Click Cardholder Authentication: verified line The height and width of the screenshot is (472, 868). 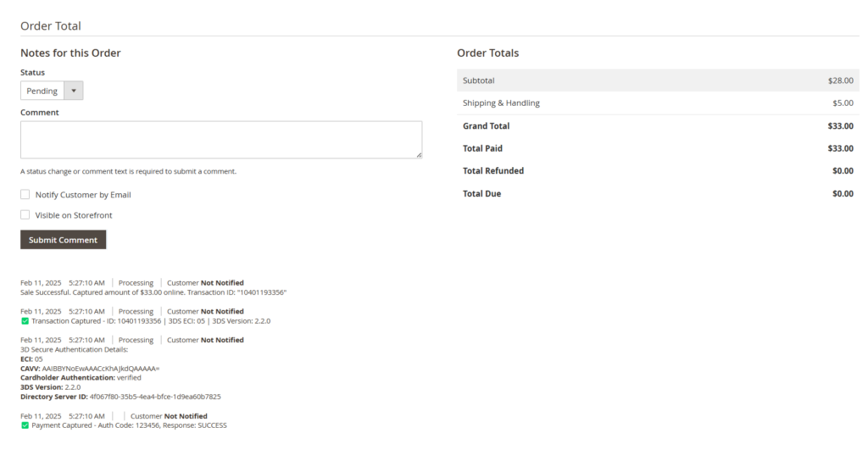[81, 377]
